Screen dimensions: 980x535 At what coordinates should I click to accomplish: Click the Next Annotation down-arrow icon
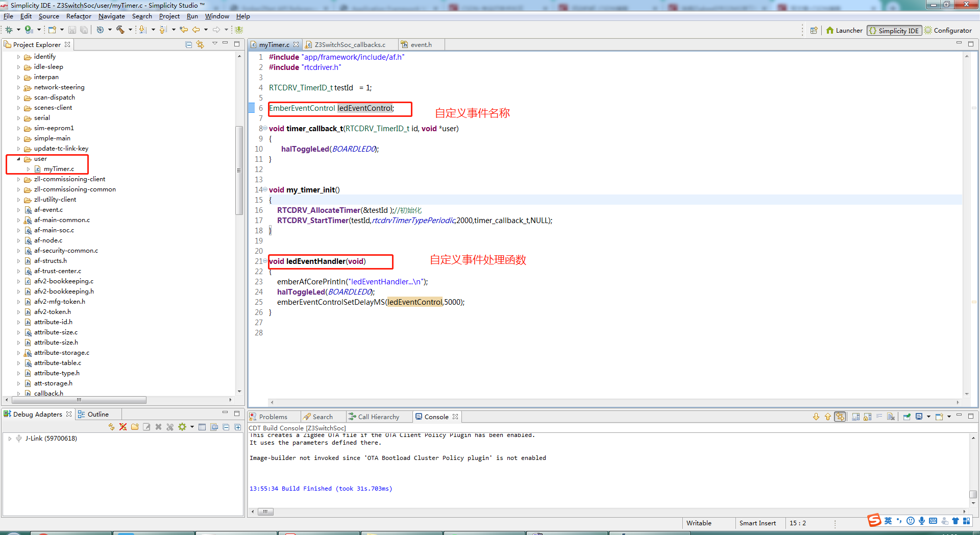143,30
